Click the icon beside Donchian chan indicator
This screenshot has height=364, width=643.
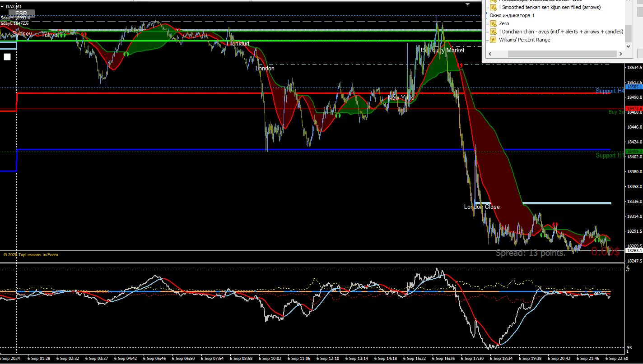pyautogui.click(x=494, y=32)
